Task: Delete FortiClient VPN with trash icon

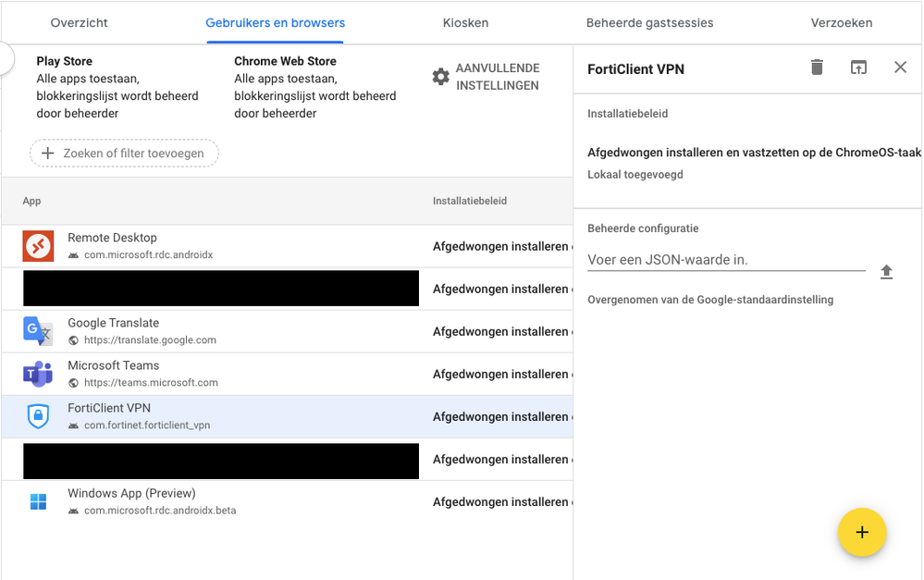Action: 817,68
